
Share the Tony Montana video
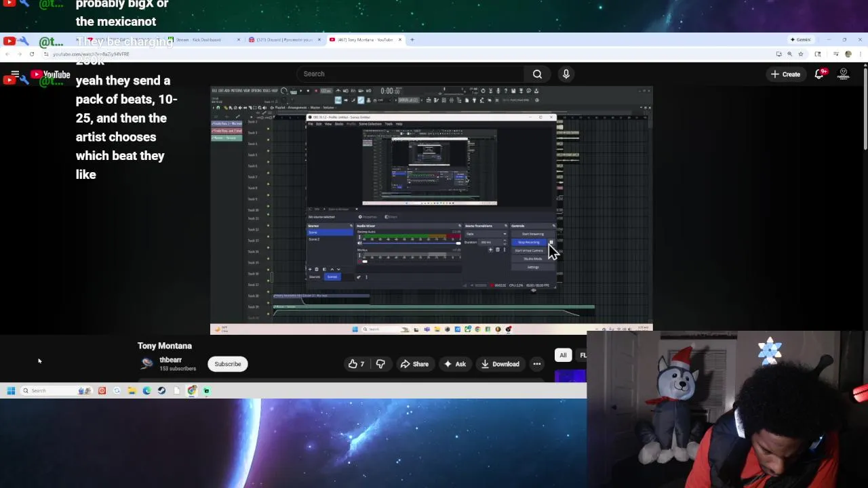pos(414,364)
